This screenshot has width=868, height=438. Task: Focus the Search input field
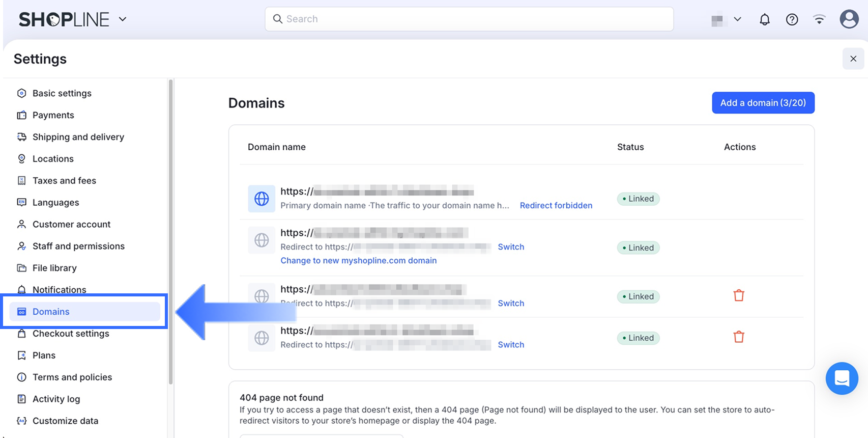(469, 19)
